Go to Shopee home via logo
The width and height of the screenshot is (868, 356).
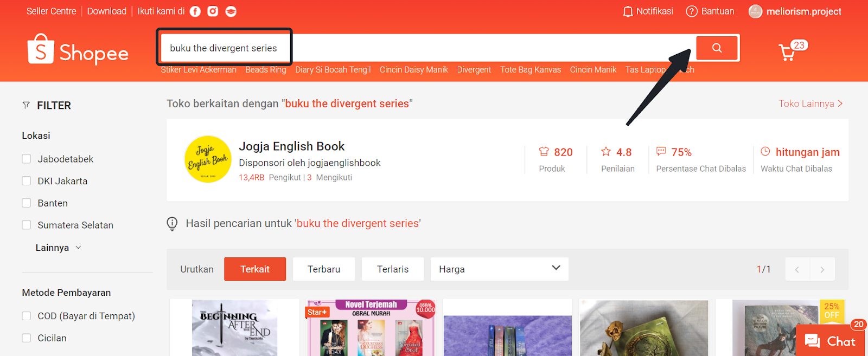tap(78, 50)
